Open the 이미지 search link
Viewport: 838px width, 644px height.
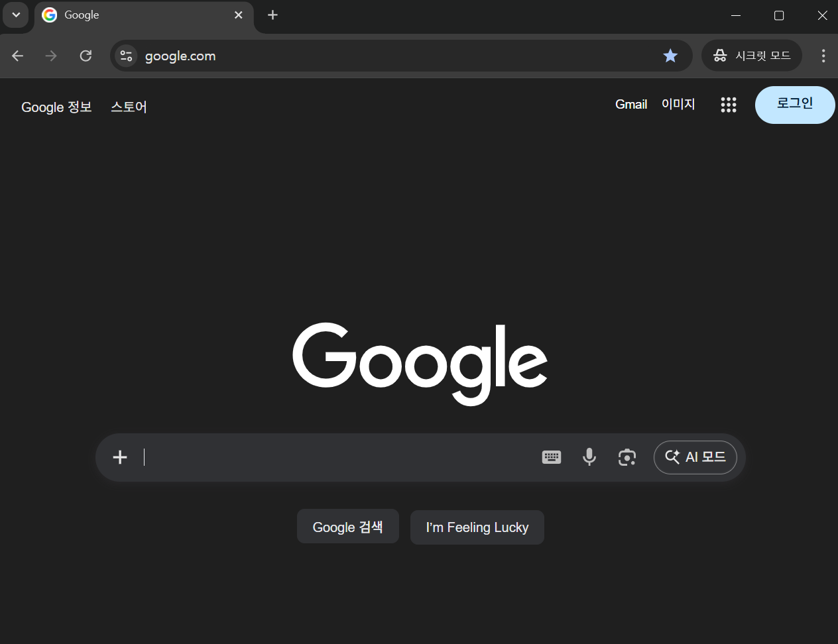(678, 104)
